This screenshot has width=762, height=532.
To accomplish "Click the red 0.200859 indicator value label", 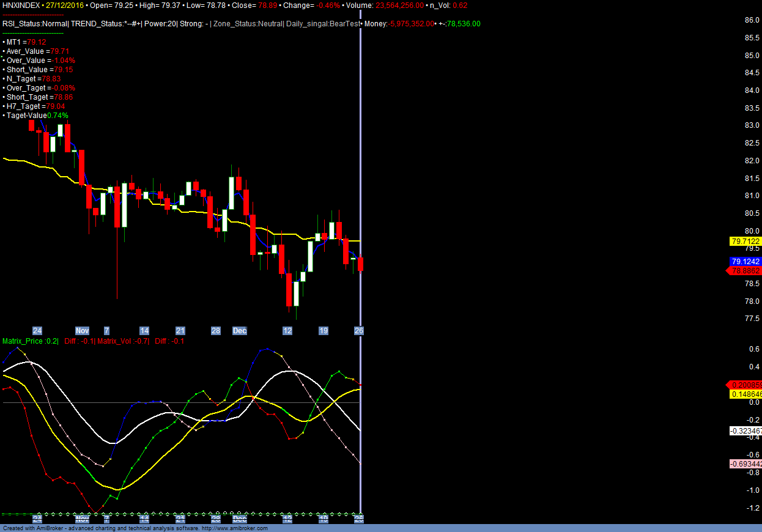I will click(x=745, y=385).
